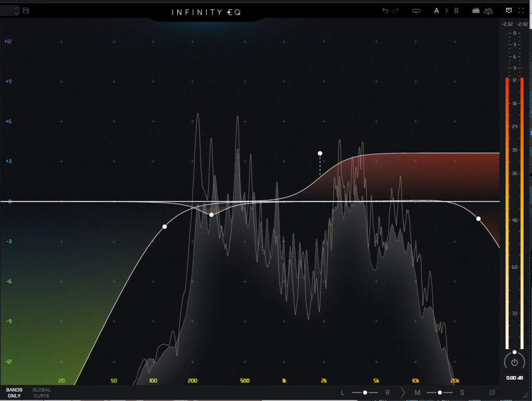Click the R channel label
Viewport: 532px width, 401px height.
pyautogui.click(x=388, y=393)
